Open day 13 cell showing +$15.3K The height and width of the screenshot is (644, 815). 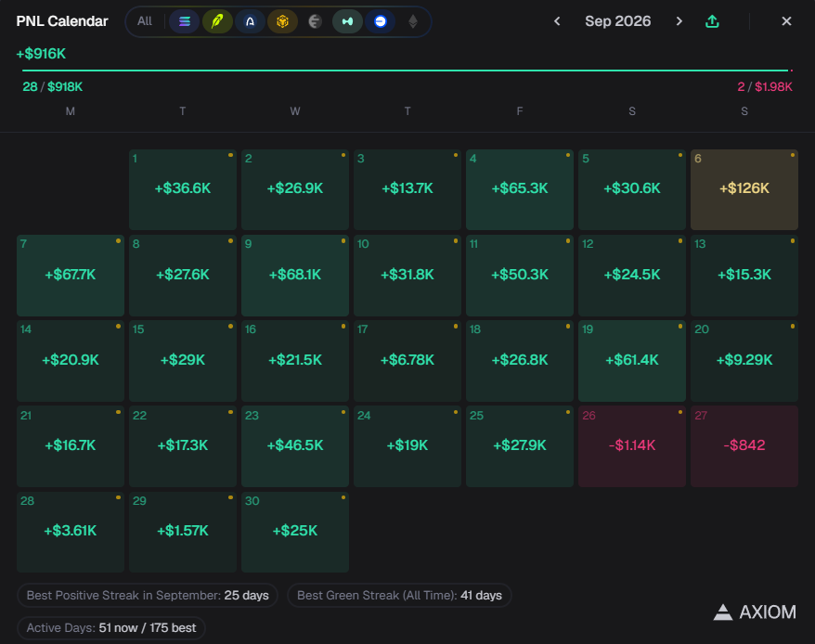click(x=744, y=276)
